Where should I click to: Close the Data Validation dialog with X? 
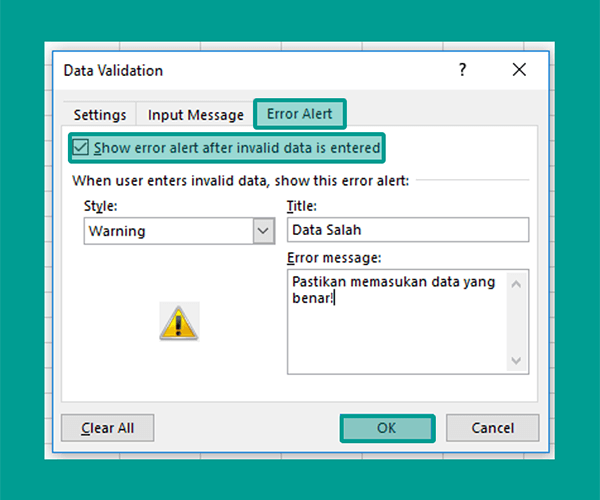click(x=519, y=70)
